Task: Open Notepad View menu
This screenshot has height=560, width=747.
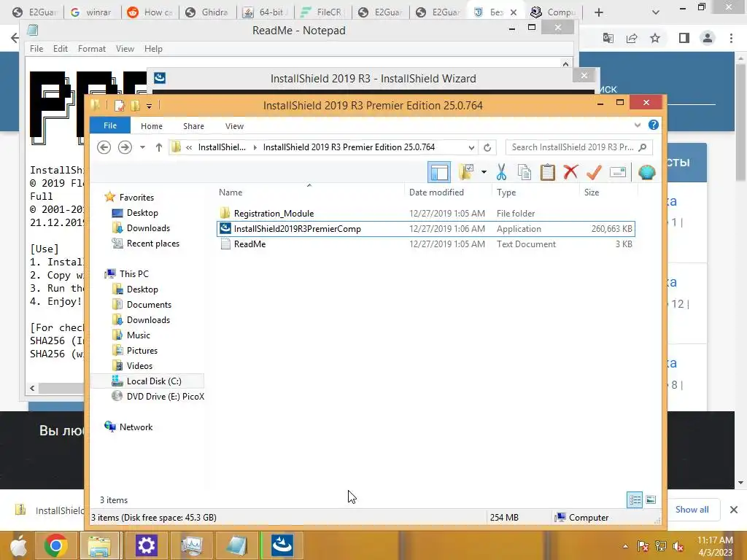Action: tap(125, 49)
